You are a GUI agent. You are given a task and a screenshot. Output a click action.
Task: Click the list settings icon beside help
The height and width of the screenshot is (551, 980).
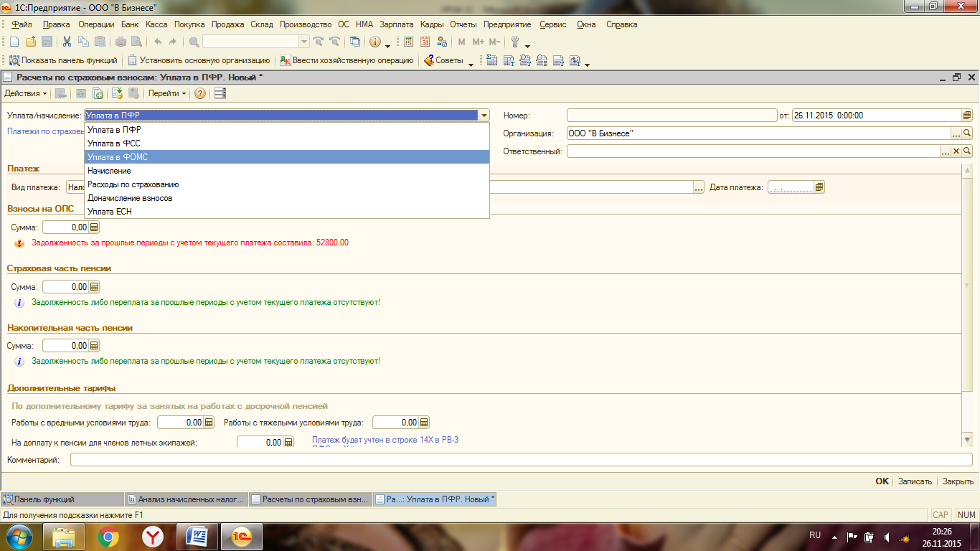pyautogui.click(x=220, y=93)
